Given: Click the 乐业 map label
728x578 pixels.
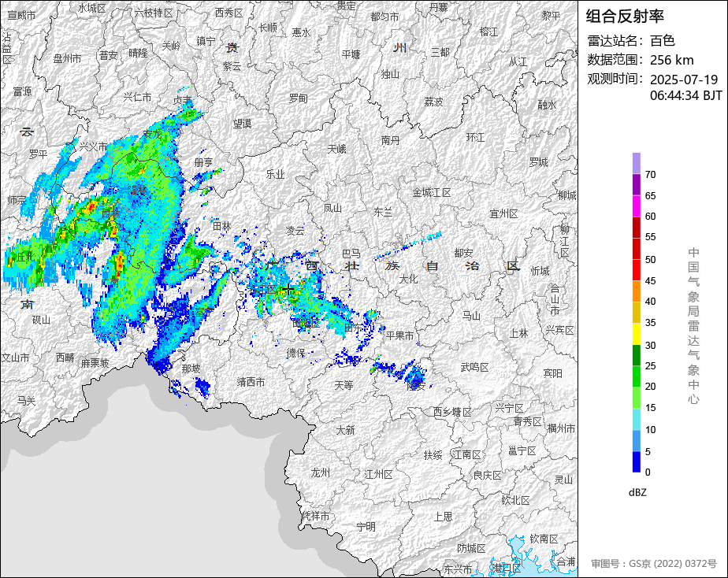Looking at the screenshot, I should [x=275, y=174].
